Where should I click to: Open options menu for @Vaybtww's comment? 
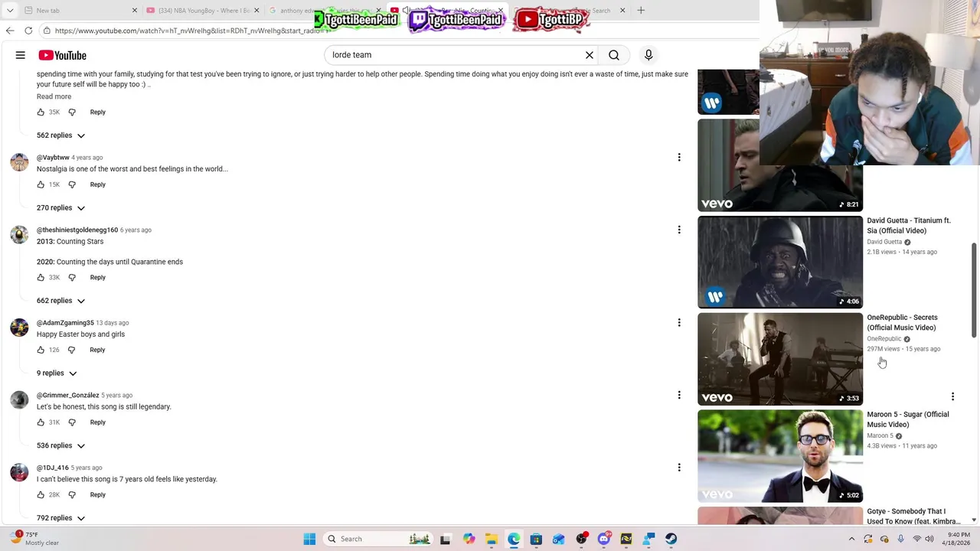pos(679,158)
